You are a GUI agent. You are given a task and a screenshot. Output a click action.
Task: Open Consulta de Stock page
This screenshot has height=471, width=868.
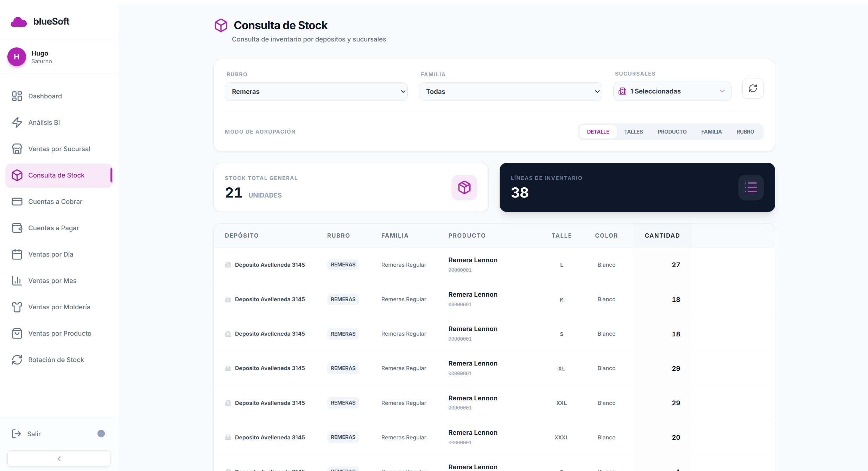pyautogui.click(x=56, y=175)
